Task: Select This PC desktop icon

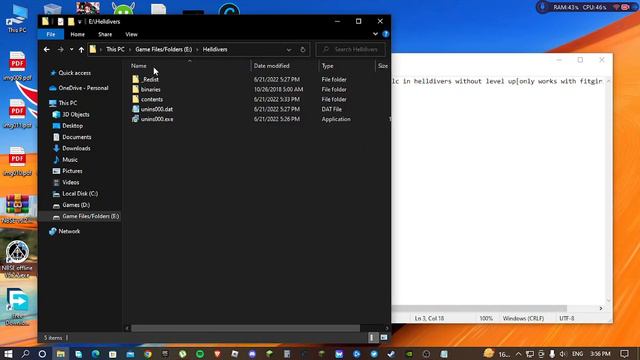Action: pyautogui.click(x=17, y=19)
